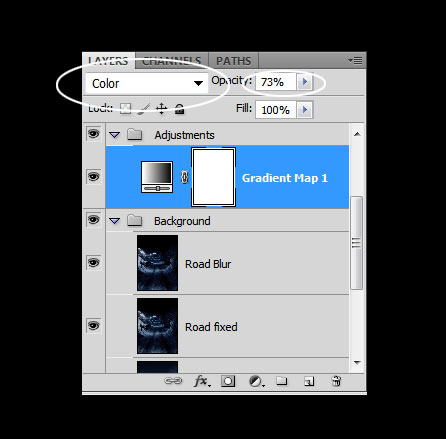The image size is (446, 439).
Task: Select the Background group folder icon
Action: point(134,220)
